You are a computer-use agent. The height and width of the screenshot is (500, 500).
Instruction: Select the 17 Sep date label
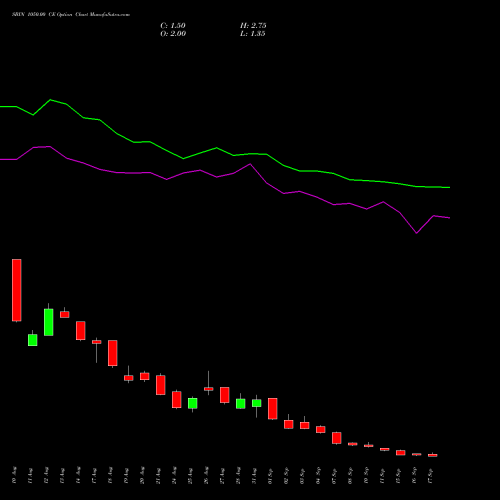coord(430,475)
